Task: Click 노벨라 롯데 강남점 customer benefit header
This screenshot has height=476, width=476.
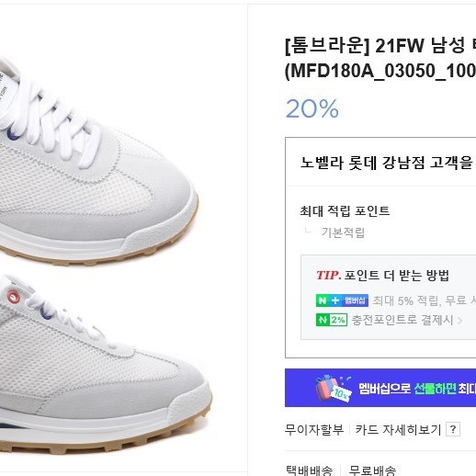Action: pos(388,162)
